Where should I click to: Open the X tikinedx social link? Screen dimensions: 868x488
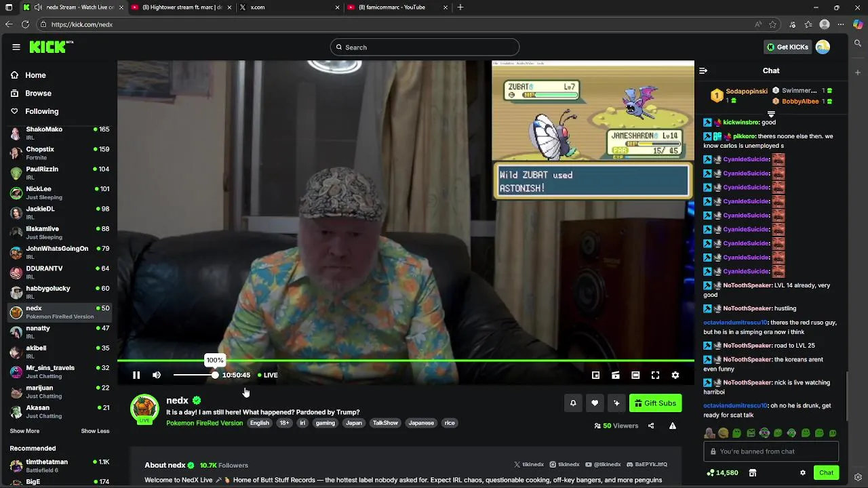click(529, 465)
